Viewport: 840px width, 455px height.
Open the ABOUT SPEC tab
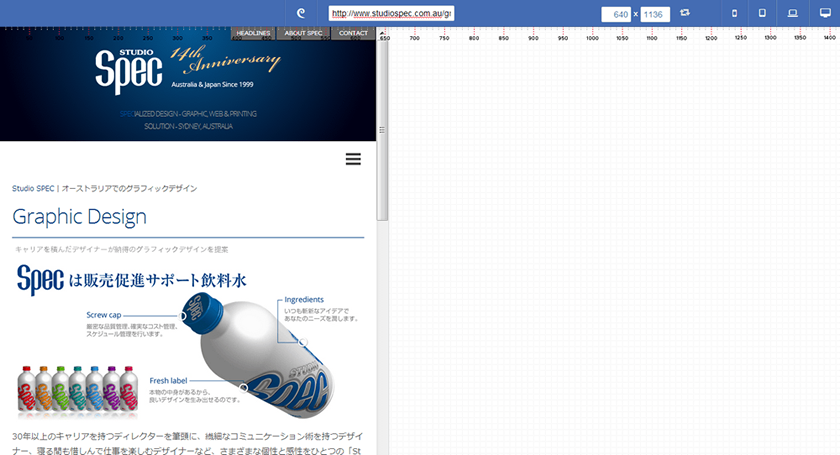pyautogui.click(x=303, y=33)
